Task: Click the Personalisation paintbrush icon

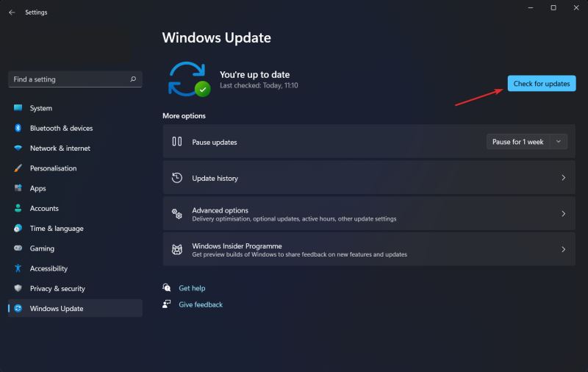Action: point(18,168)
